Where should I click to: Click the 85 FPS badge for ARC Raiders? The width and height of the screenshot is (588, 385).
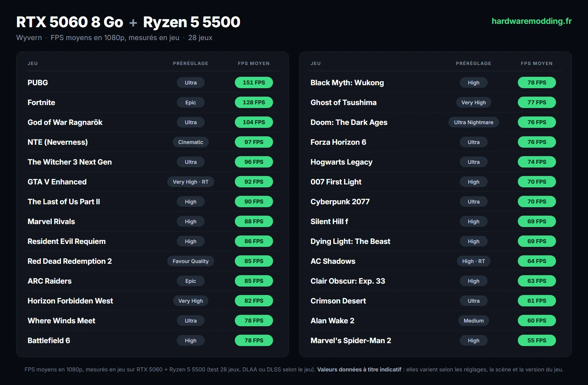point(254,281)
